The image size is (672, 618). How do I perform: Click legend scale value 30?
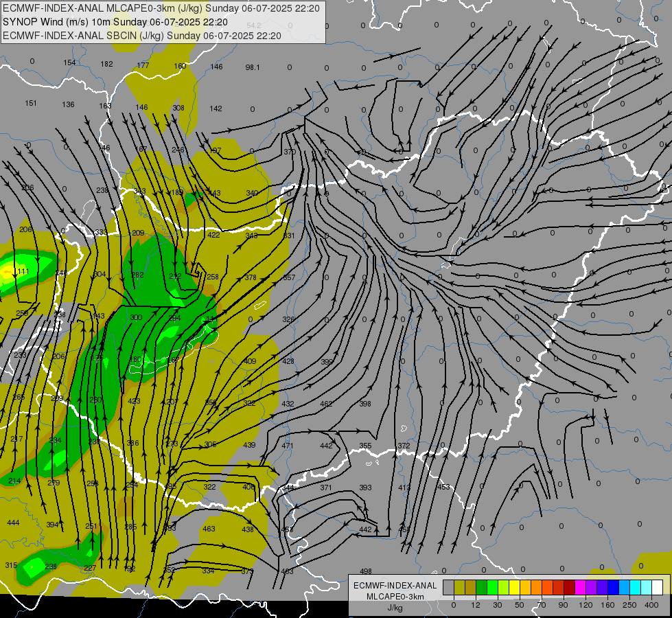(497, 605)
